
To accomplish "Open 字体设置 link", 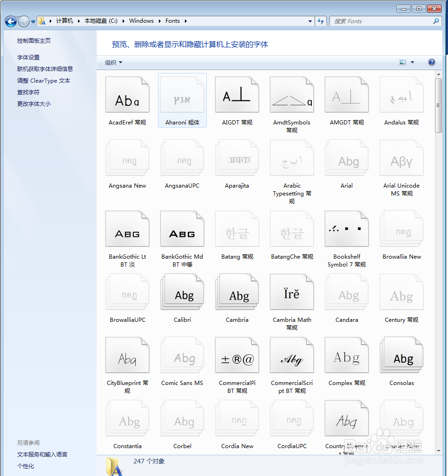I will coord(28,58).
